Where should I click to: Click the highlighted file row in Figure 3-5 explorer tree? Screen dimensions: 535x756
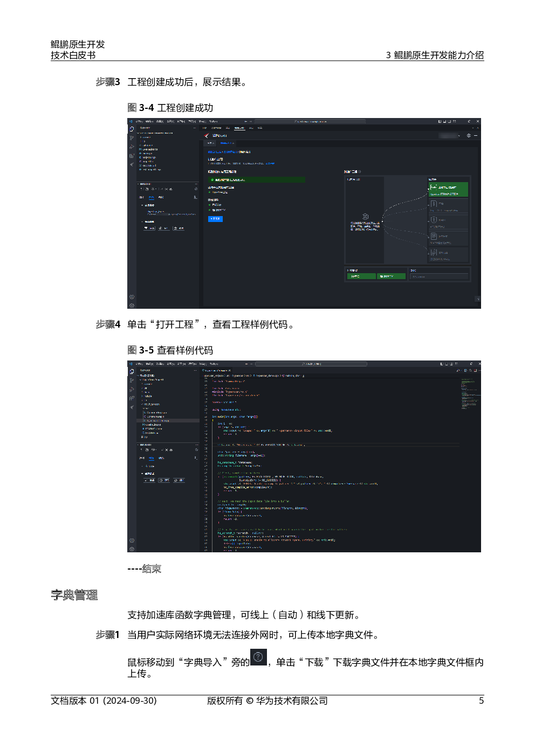click(x=168, y=421)
